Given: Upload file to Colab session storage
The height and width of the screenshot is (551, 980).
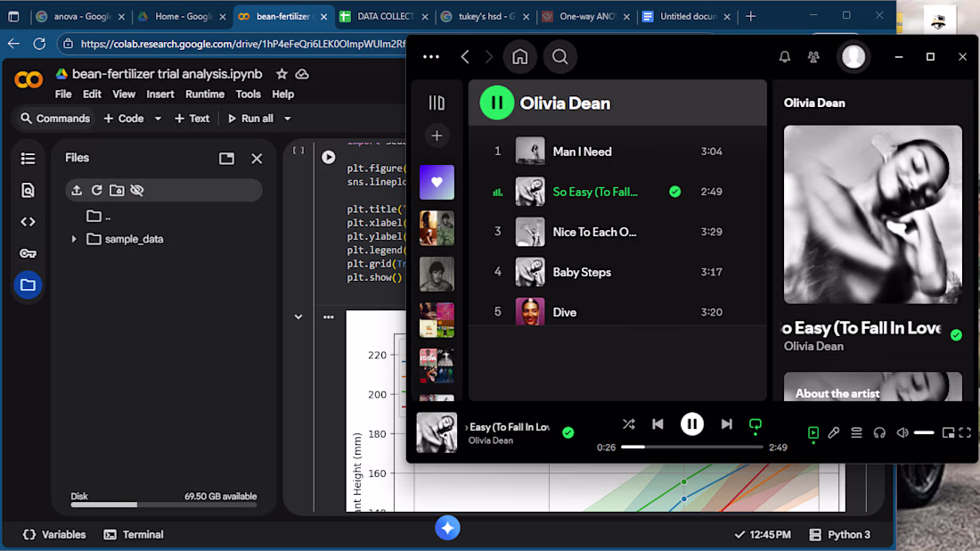Looking at the screenshot, I should [x=77, y=190].
